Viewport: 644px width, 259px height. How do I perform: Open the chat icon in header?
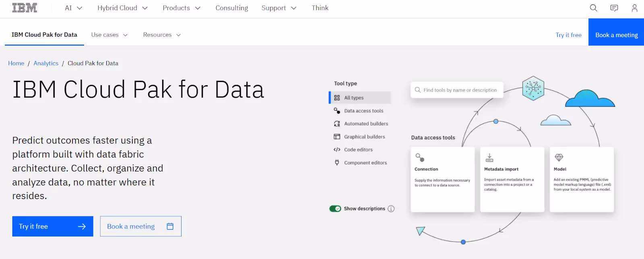click(614, 8)
